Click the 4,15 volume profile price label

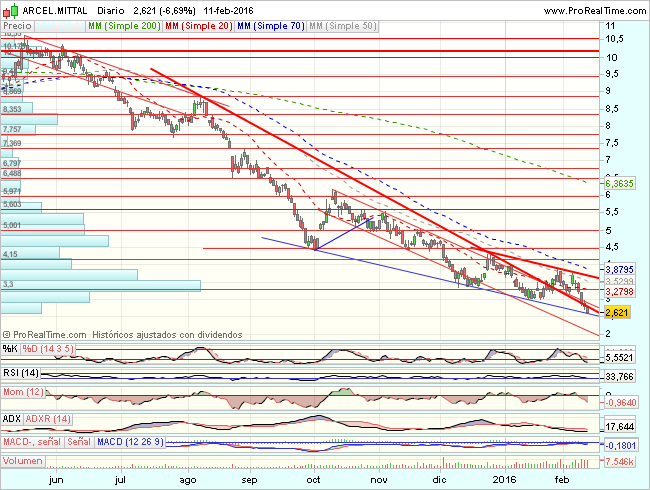point(10,254)
